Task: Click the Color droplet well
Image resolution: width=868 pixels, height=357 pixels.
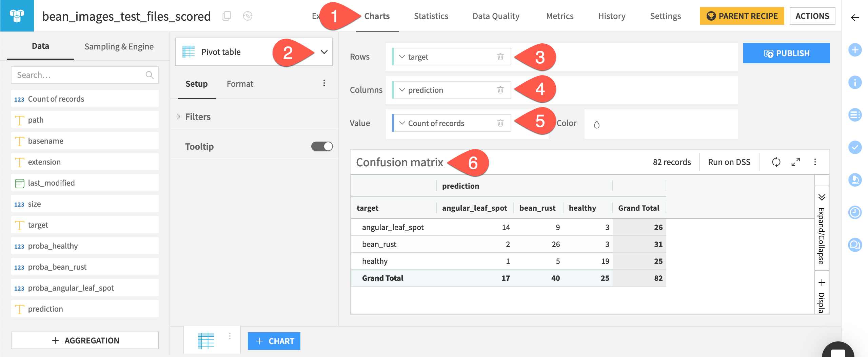Action: 597,124
